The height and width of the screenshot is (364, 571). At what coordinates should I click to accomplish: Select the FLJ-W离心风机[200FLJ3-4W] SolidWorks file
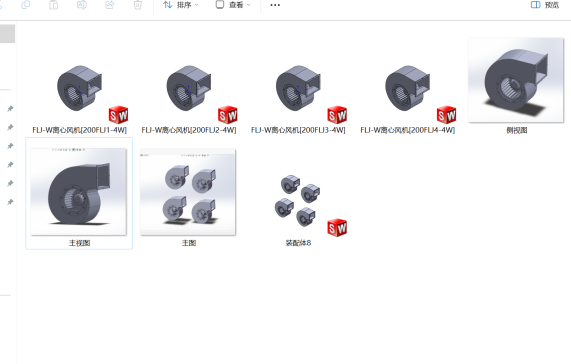click(298, 98)
